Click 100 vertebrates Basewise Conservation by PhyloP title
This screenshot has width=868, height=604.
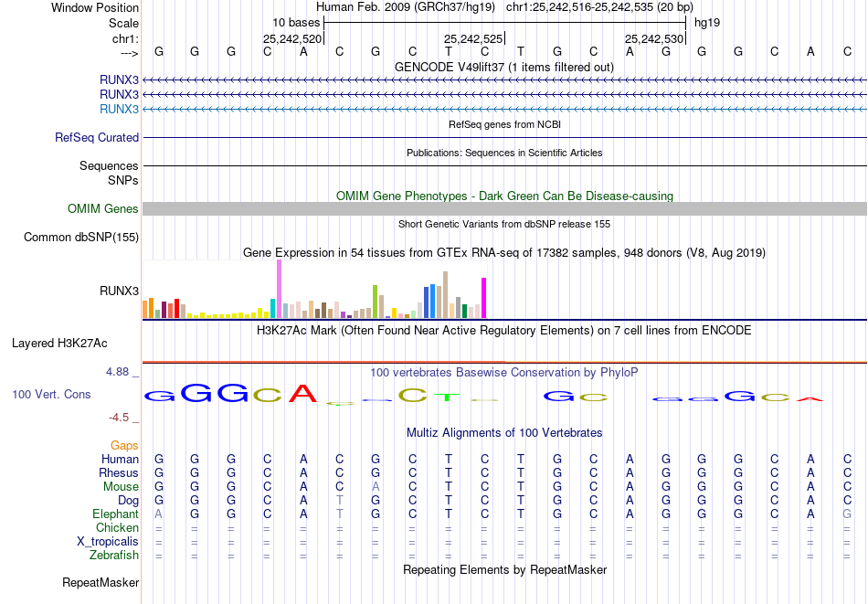tap(504, 373)
